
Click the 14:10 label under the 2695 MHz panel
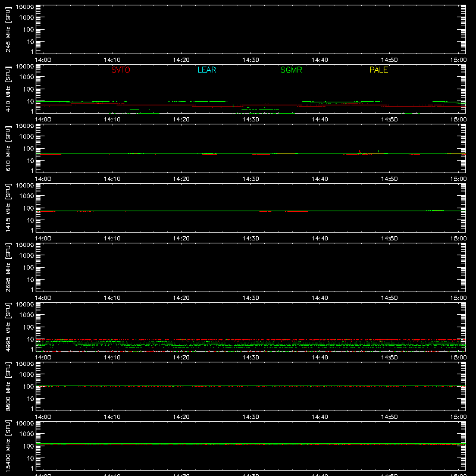point(112,298)
